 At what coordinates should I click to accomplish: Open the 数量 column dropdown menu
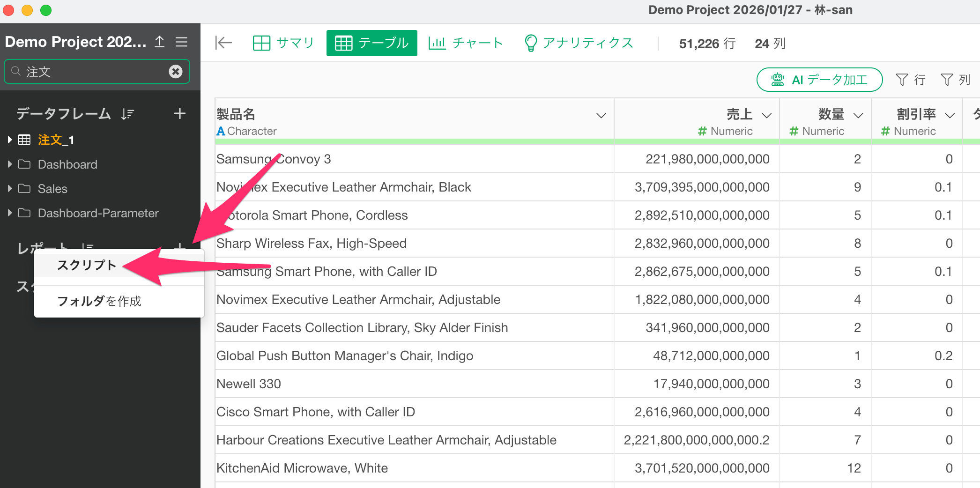pos(858,115)
